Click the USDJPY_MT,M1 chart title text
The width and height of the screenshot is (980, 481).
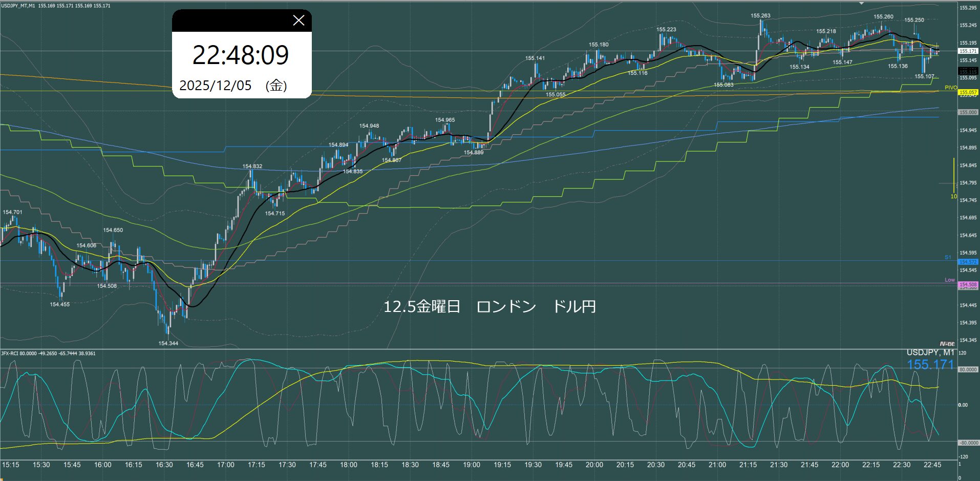[x=18, y=6]
